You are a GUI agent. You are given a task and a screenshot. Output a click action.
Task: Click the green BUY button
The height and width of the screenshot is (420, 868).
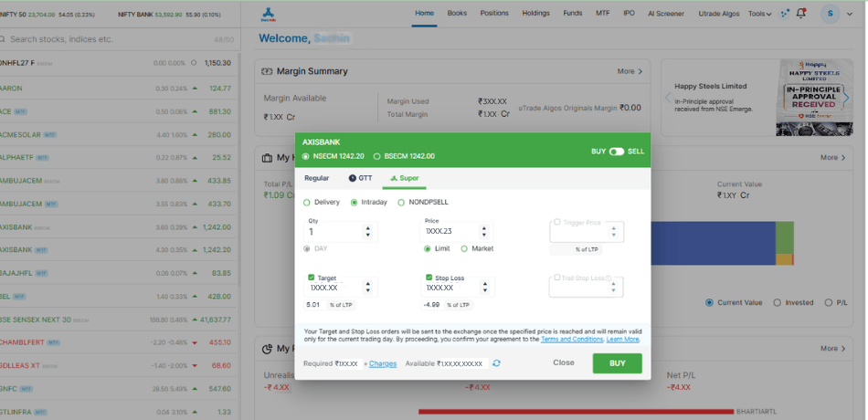[618, 363]
